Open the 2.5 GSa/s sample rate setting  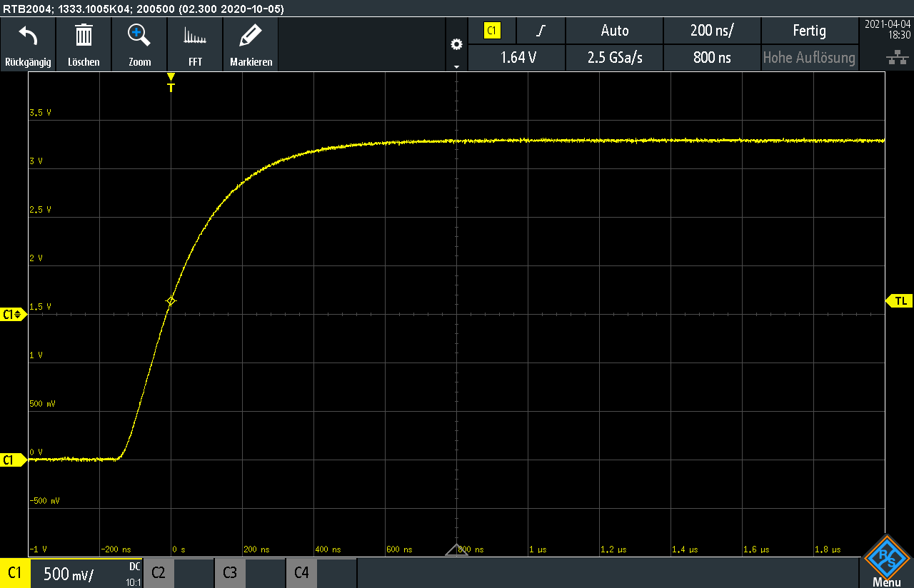(x=615, y=58)
